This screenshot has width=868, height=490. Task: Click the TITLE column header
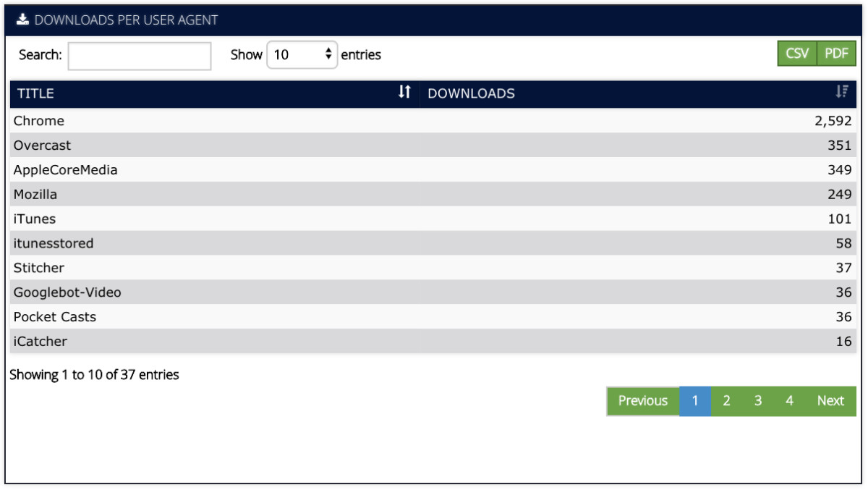tap(215, 93)
